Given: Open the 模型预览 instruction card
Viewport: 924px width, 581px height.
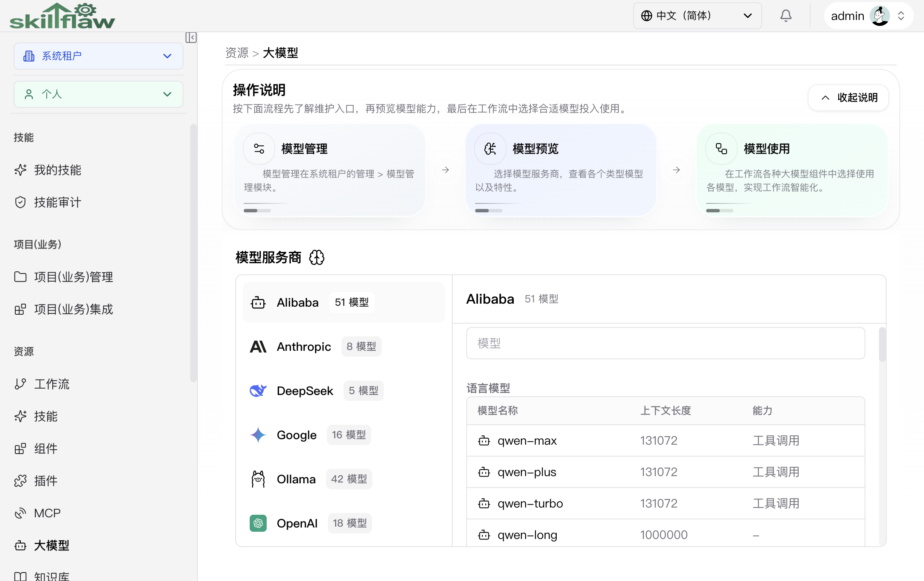Looking at the screenshot, I should click(x=561, y=170).
